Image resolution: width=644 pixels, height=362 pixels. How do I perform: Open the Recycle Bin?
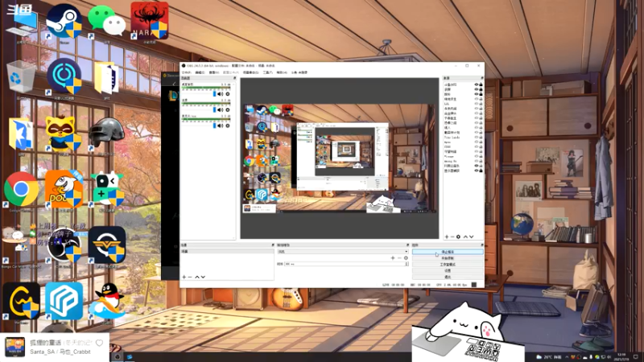[x=21, y=77]
